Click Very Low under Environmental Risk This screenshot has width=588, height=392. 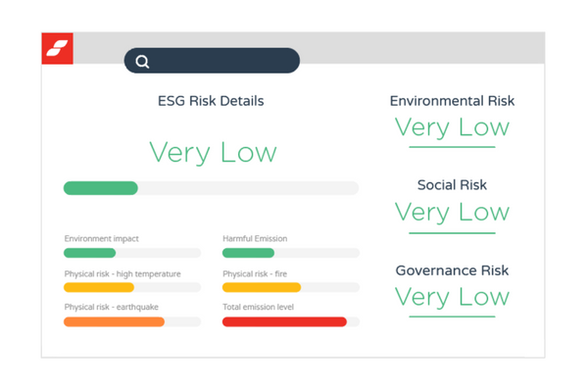[x=452, y=127]
